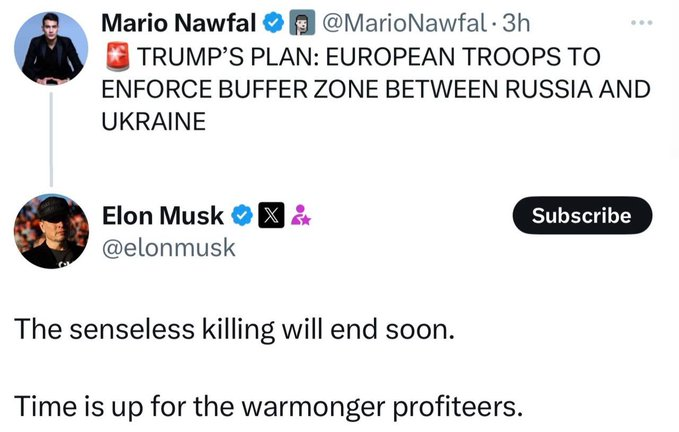Image resolution: width=679 pixels, height=432 pixels.
Task: Open more options menu on Mario Nawfal's post
Action: [639, 20]
